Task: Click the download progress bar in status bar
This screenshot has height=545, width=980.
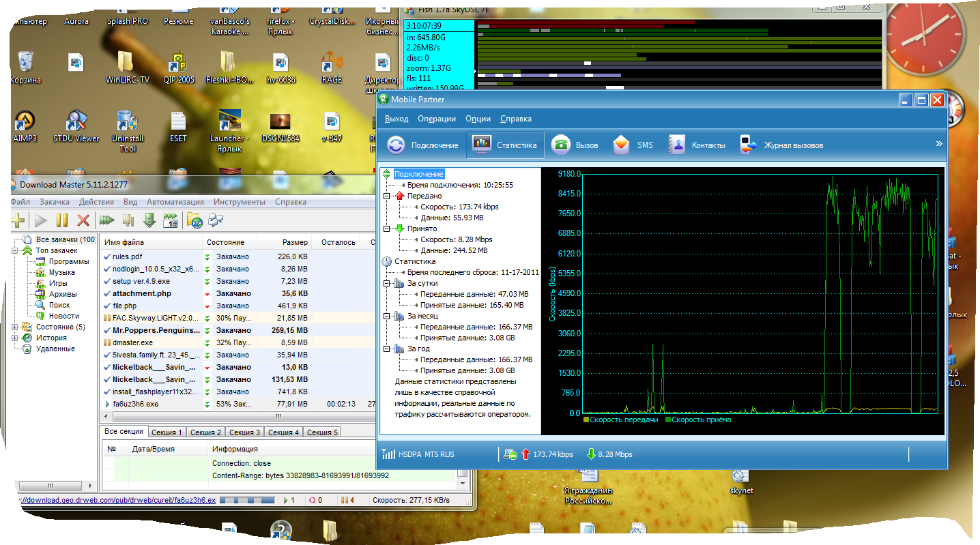Action: [x=247, y=500]
